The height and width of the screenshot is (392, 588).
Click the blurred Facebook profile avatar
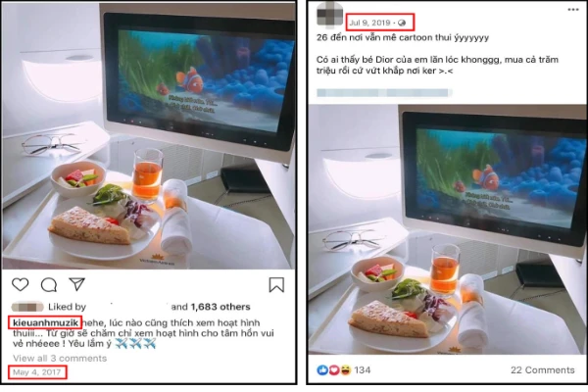point(329,15)
